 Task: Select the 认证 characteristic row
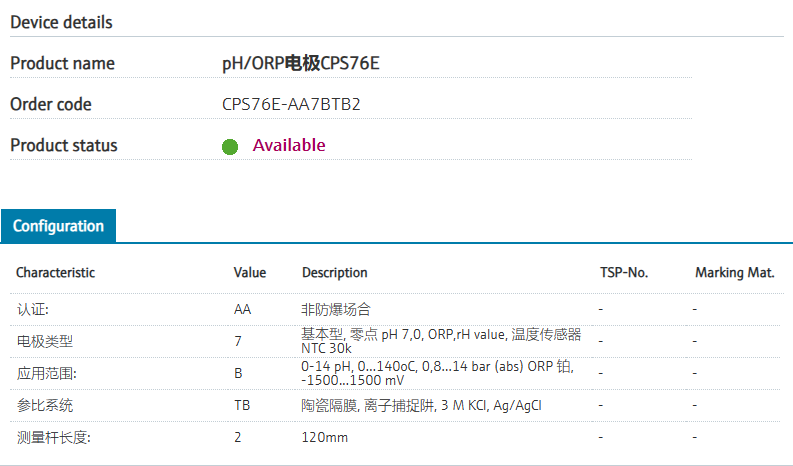click(x=33, y=310)
